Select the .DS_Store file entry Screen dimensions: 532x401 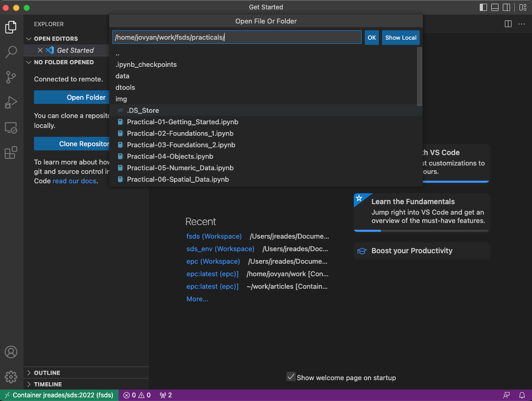click(x=263, y=111)
